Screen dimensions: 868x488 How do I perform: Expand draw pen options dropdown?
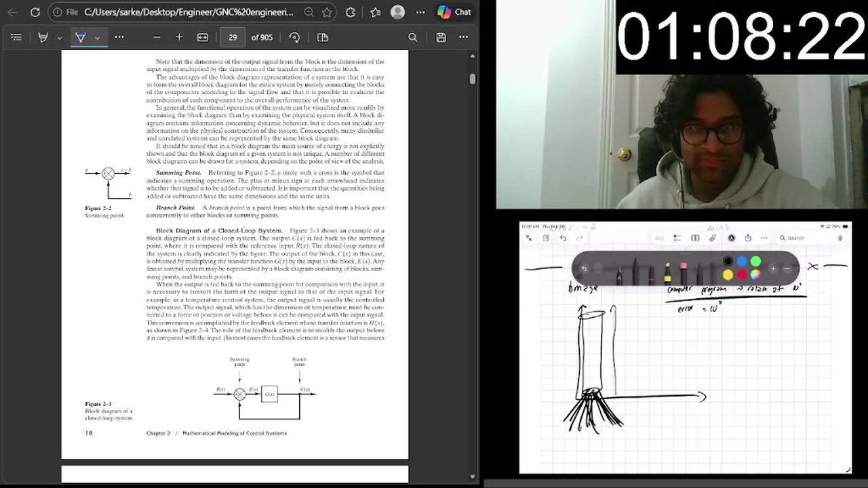point(97,37)
